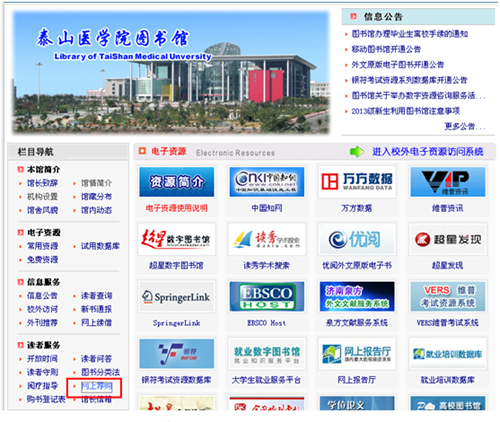Screen dimensions: 500x422
Task: Click the 超星发现 logo tile
Action: [x=448, y=239]
